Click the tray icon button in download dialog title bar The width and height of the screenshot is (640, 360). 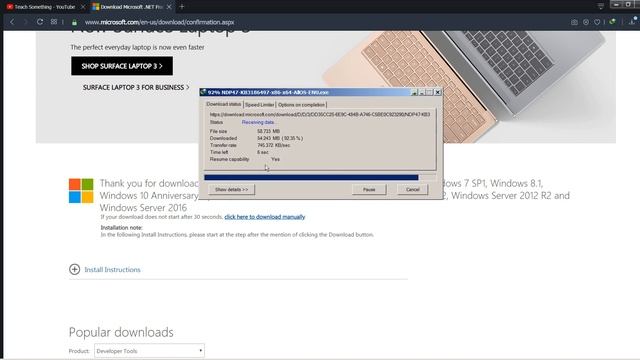point(414,93)
